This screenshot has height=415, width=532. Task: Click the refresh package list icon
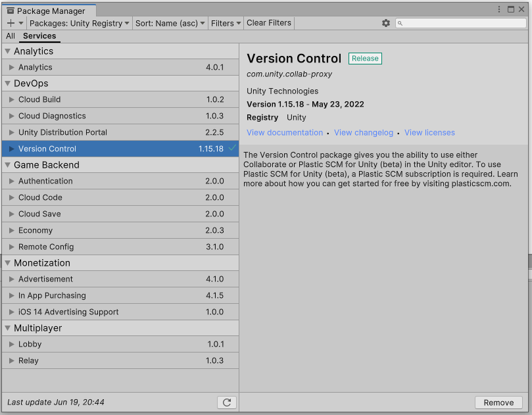click(x=227, y=403)
